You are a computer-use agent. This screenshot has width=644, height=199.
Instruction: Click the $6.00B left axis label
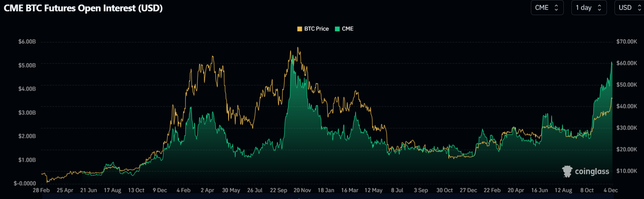click(x=27, y=42)
